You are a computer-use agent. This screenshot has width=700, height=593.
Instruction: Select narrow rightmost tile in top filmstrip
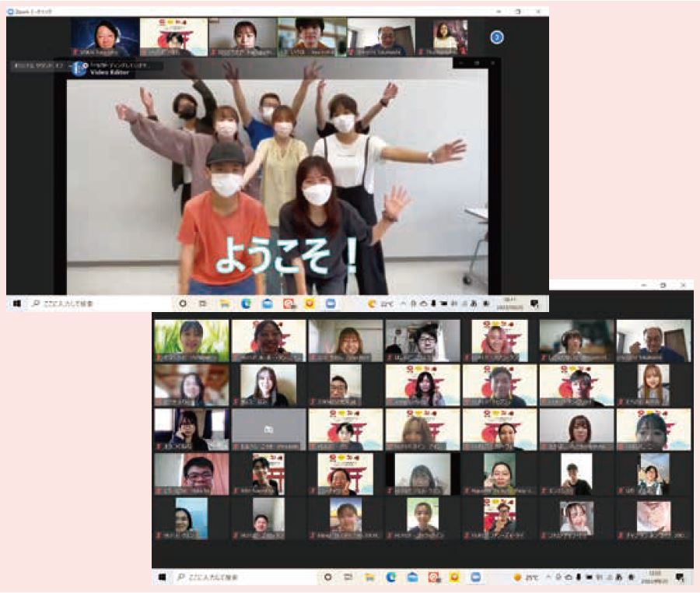450,37
